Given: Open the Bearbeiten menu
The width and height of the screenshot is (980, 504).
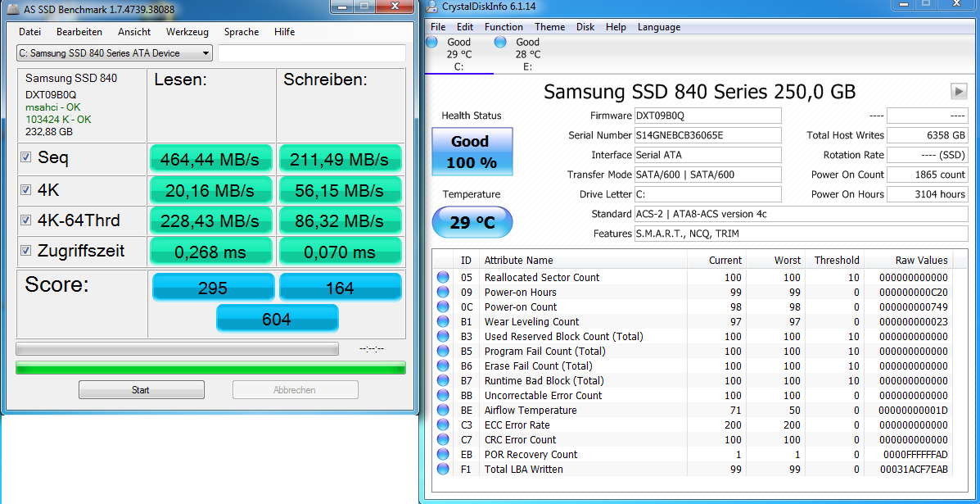Looking at the screenshot, I should pos(79,32).
